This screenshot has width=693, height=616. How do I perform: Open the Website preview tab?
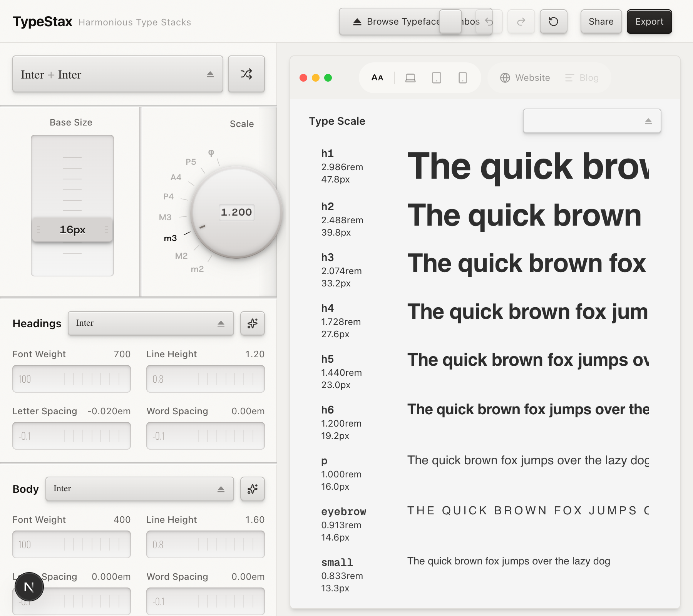[x=525, y=78]
